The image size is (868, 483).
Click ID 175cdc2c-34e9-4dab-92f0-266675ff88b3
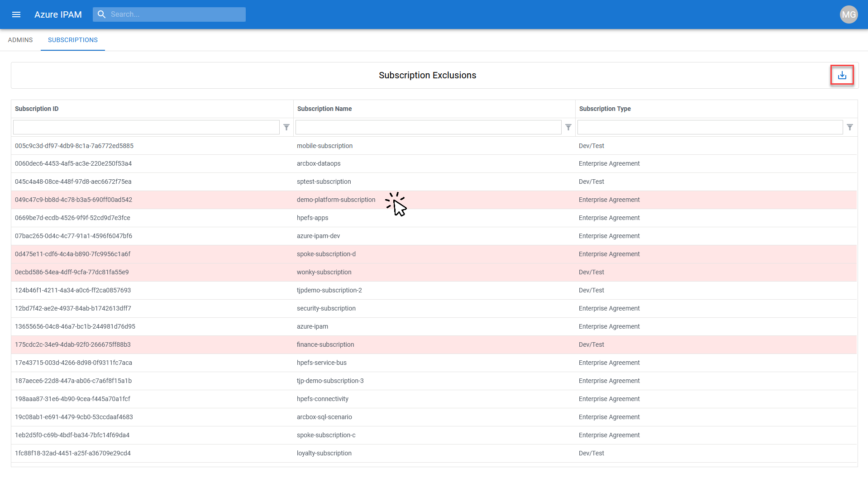[73, 344]
